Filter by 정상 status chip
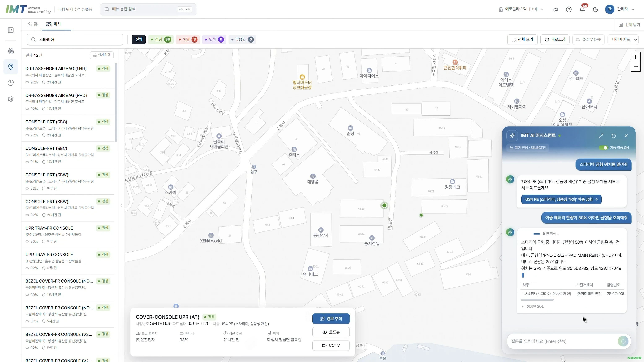The image size is (644, 362). click(161, 39)
